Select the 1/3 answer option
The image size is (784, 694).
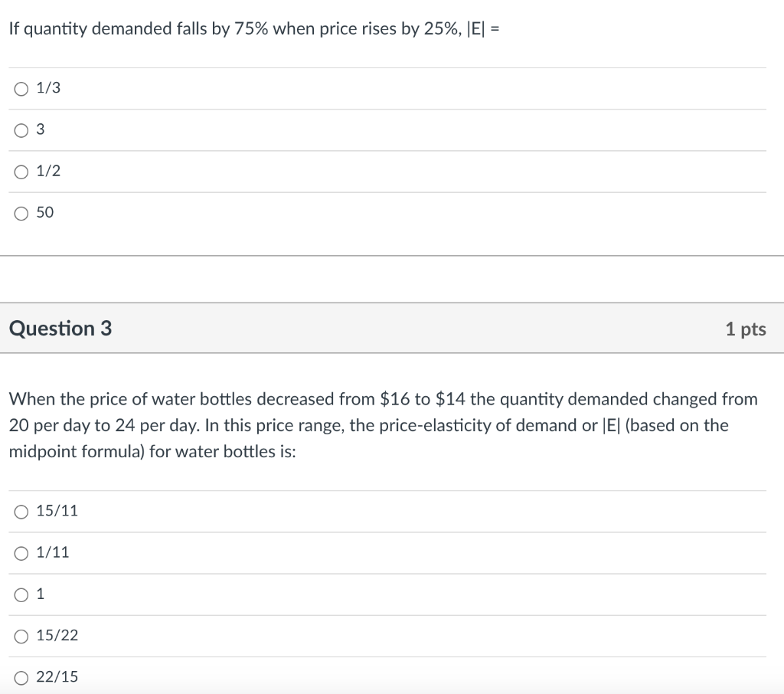pyautogui.click(x=21, y=88)
